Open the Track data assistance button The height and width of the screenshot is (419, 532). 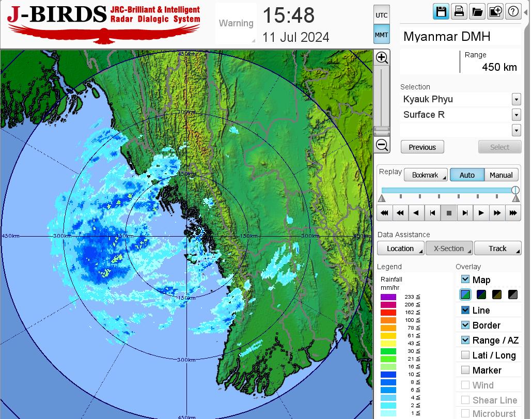497,249
